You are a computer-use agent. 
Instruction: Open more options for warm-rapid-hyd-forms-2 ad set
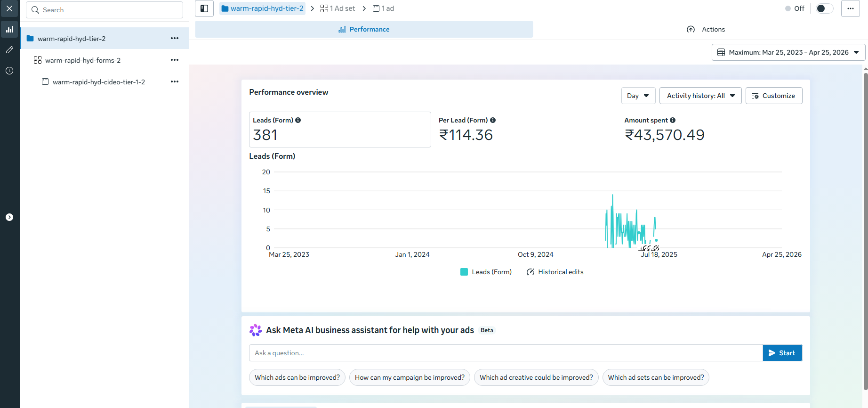tap(175, 60)
